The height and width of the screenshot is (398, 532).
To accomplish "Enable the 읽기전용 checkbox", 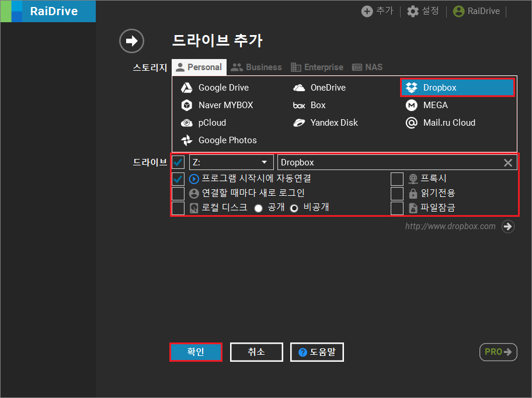I will pos(397,193).
